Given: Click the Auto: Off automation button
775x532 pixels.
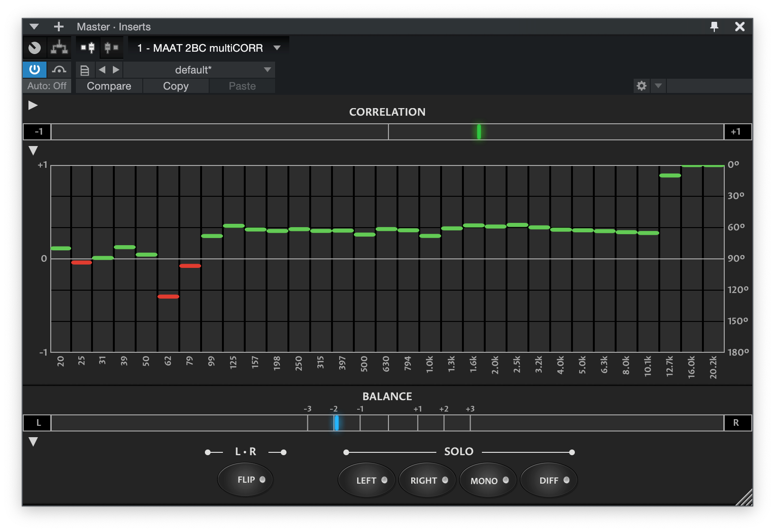Looking at the screenshot, I should click(47, 86).
